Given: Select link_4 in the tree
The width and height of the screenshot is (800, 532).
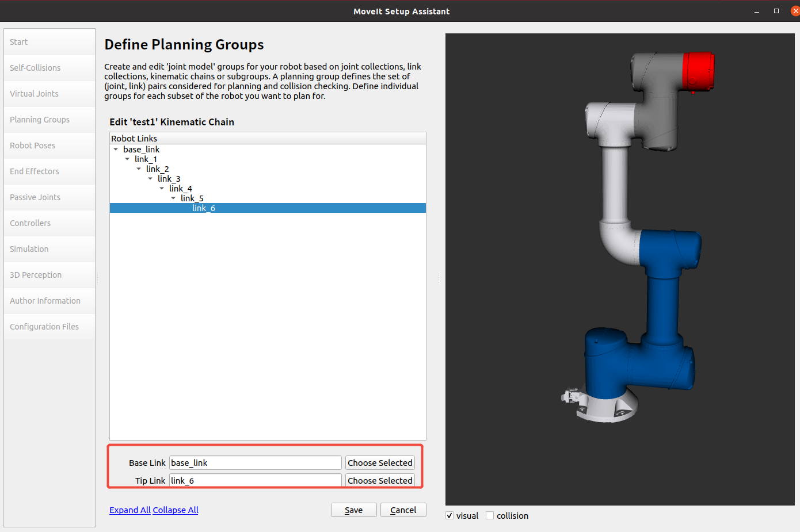Looking at the screenshot, I should 180,189.
